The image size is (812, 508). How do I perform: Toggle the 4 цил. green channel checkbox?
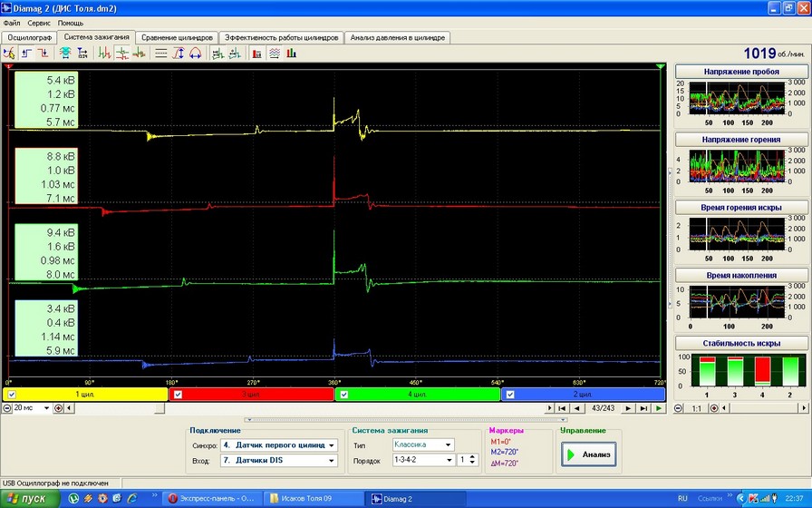coord(343,395)
